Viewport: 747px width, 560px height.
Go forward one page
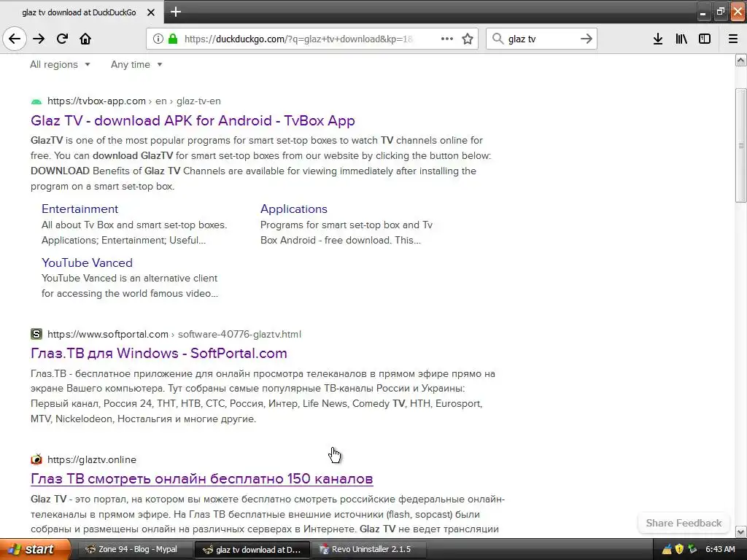(39, 39)
